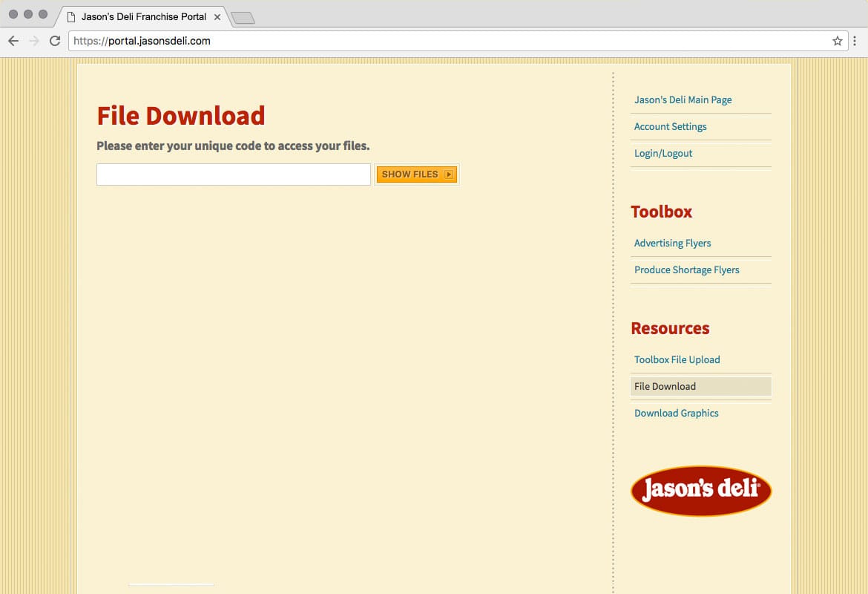Select the highlighted File Download menu item
Screen dimensions: 868x594
click(665, 386)
